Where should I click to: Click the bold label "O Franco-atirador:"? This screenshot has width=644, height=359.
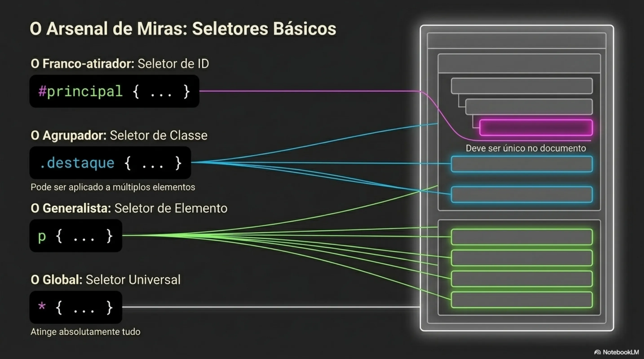pyautogui.click(x=83, y=64)
